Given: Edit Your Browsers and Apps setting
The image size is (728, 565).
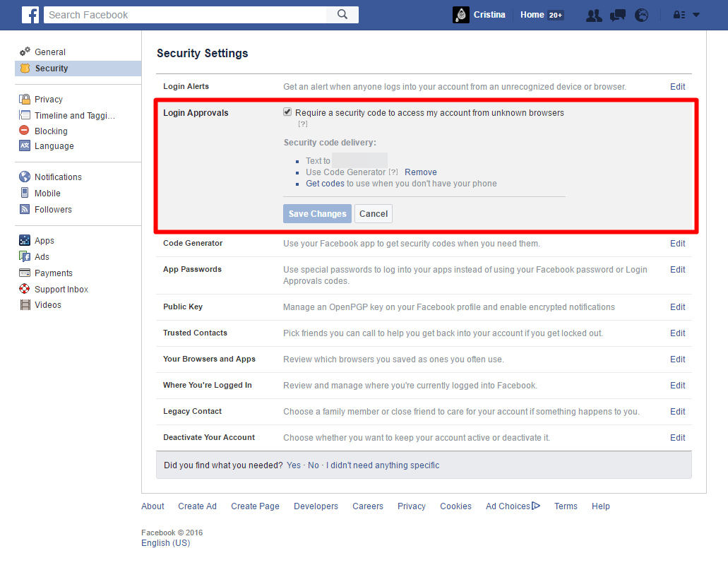Looking at the screenshot, I should 677,359.
